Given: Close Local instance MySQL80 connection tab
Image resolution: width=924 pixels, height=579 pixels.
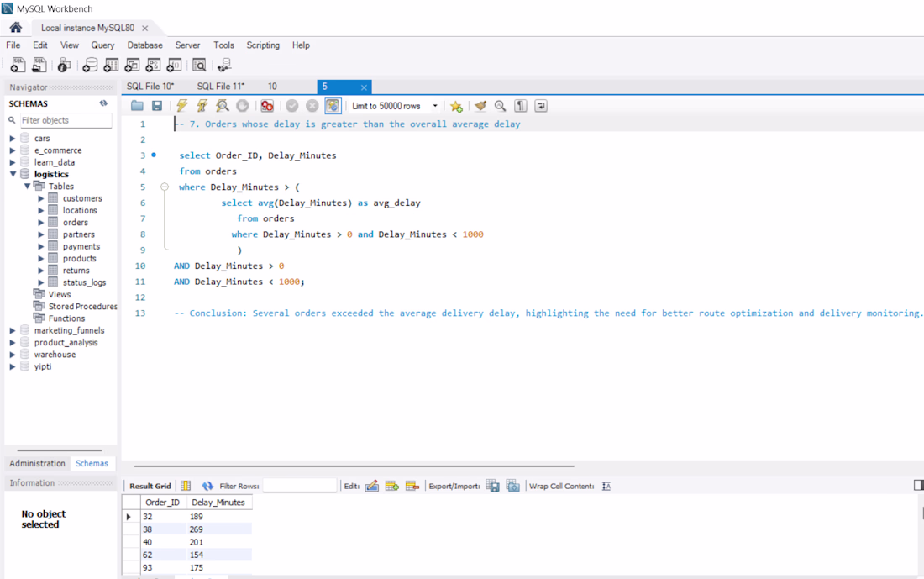Looking at the screenshot, I should pyautogui.click(x=145, y=28).
